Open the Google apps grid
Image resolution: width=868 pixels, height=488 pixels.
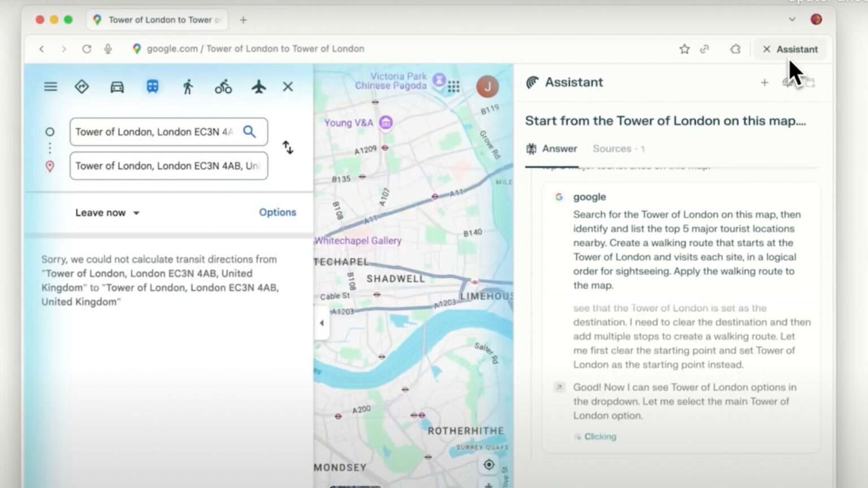454,86
